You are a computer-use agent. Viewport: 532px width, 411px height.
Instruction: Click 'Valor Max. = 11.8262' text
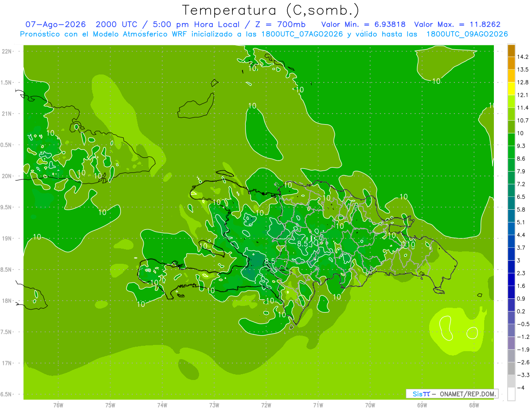click(x=457, y=24)
